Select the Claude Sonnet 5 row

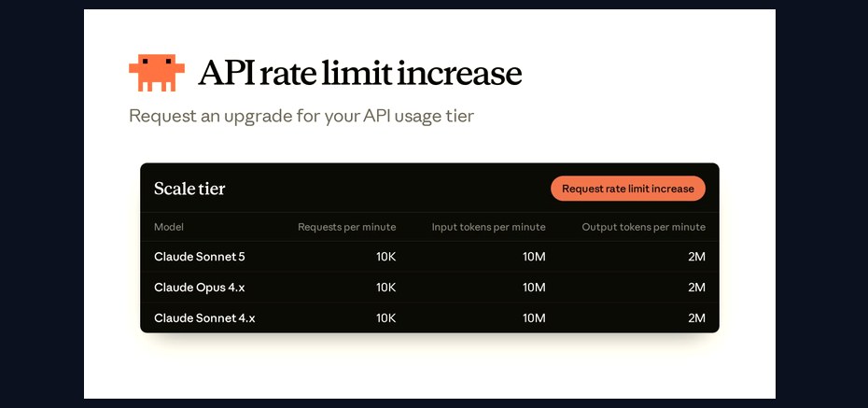(x=429, y=257)
